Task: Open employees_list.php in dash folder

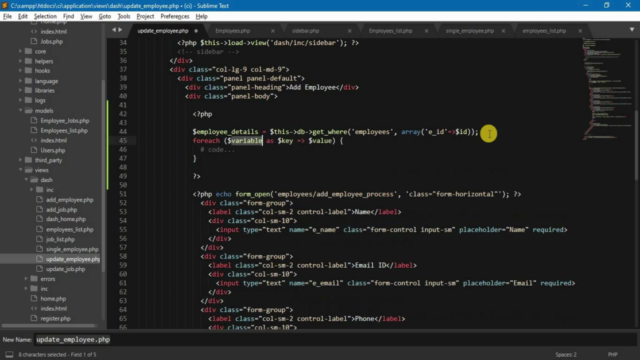Action: point(69,229)
